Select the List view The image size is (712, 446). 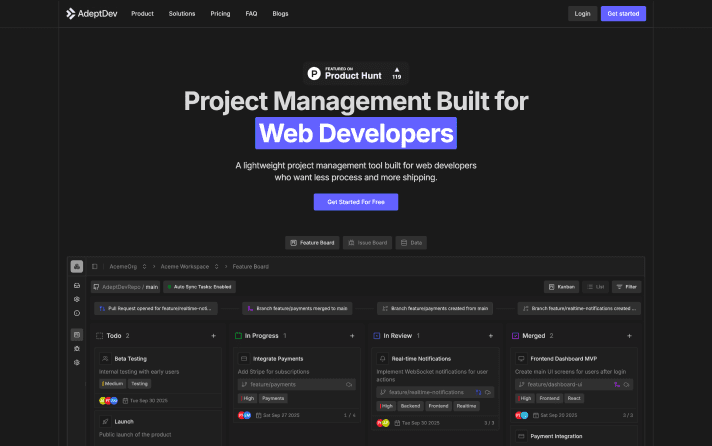pyautogui.click(x=595, y=287)
